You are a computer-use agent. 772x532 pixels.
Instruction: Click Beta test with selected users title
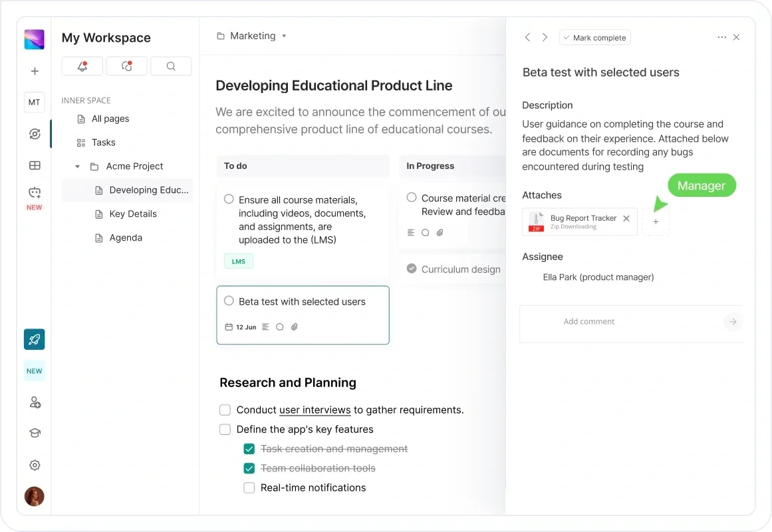point(600,72)
